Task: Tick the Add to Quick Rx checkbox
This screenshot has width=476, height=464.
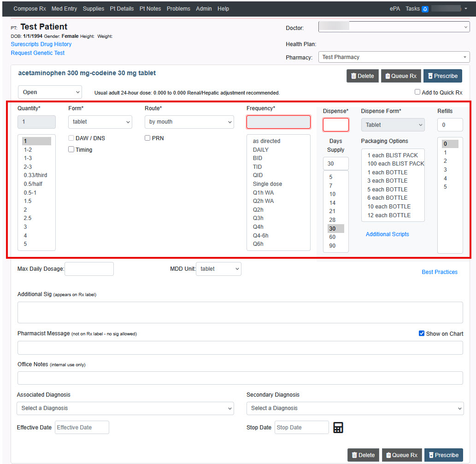Action: pyautogui.click(x=417, y=92)
